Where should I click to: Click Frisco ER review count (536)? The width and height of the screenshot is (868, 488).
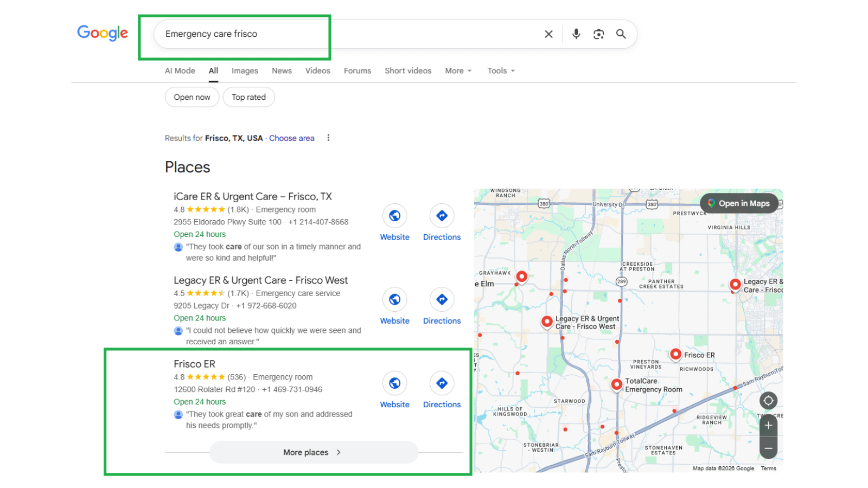coord(237,377)
